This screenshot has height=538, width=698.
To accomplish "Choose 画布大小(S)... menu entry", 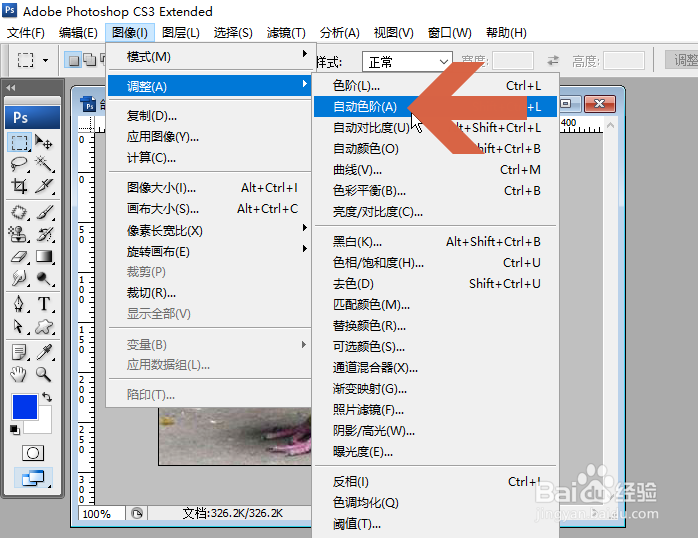I will tap(211, 209).
